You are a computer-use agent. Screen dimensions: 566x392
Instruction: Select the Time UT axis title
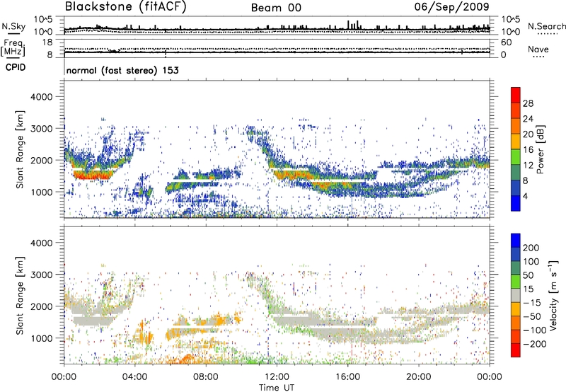[277, 388]
